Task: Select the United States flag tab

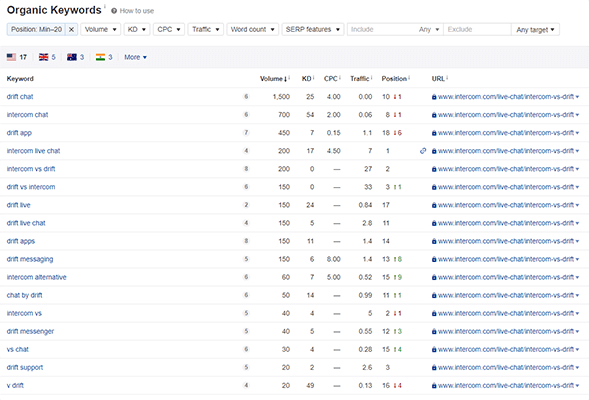Action: tap(17, 57)
